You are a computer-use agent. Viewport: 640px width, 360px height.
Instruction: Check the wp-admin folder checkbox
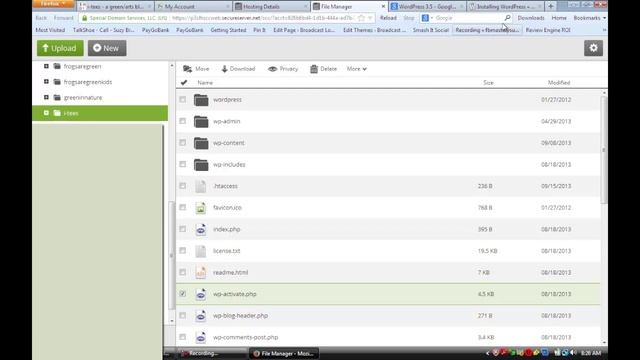pyautogui.click(x=182, y=121)
